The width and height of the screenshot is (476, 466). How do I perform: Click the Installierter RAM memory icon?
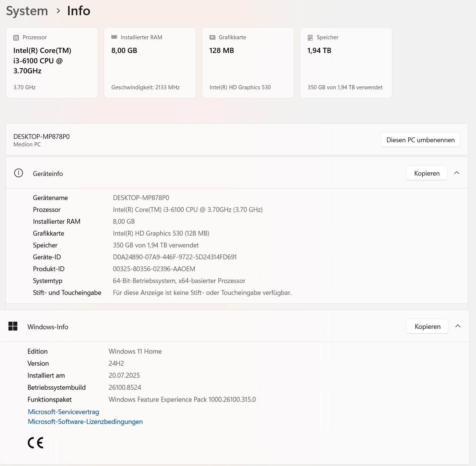(114, 37)
